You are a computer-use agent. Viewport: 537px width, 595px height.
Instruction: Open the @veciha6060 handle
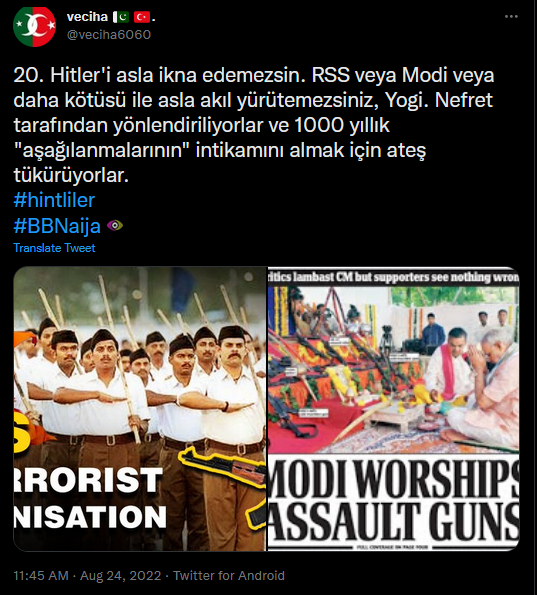point(109,35)
